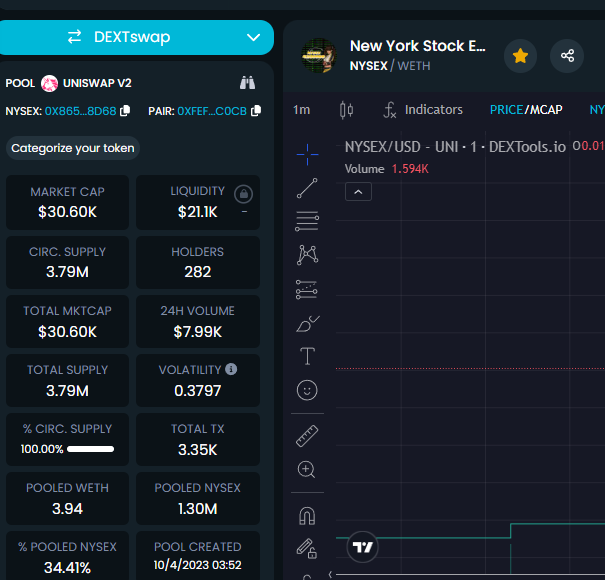Open the pool explorer binoculars icon
Image resolution: width=605 pixels, height=580 pixels.
pos(247,83)
